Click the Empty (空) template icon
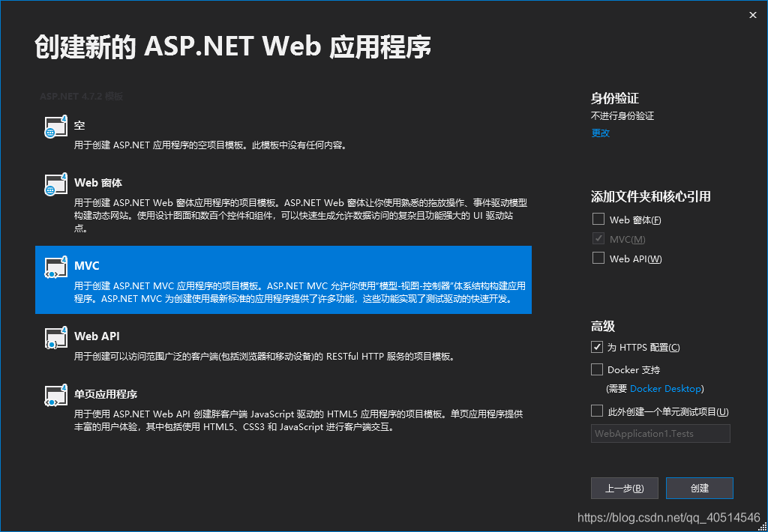The image size is (768, 532). click(x=55, y=127)
